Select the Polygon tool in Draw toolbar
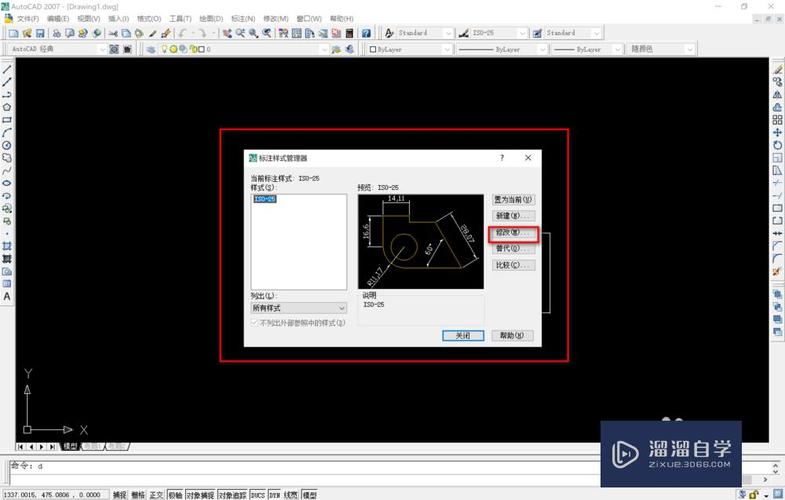This screenshot has width=785, height=500. click(7, 107)
